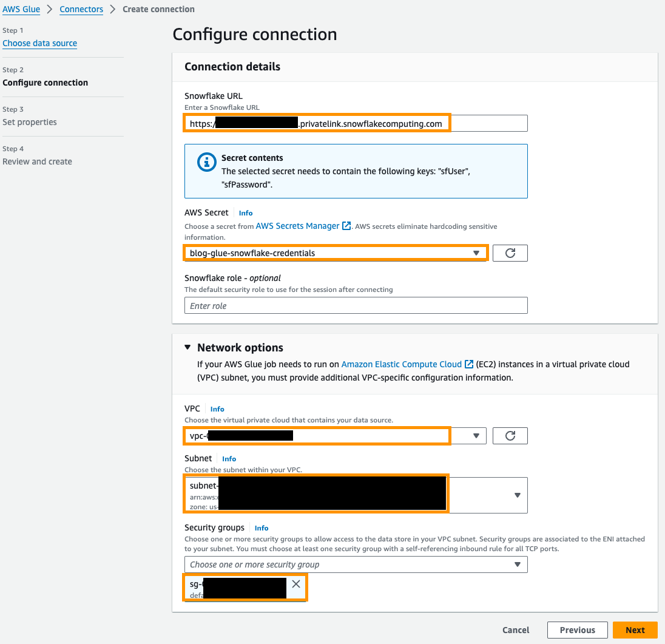Open the security groups dropdown

(518, 564)
